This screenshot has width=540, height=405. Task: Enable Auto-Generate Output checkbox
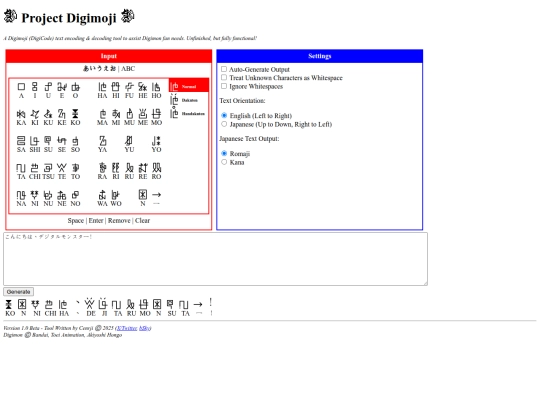point(224,69)
